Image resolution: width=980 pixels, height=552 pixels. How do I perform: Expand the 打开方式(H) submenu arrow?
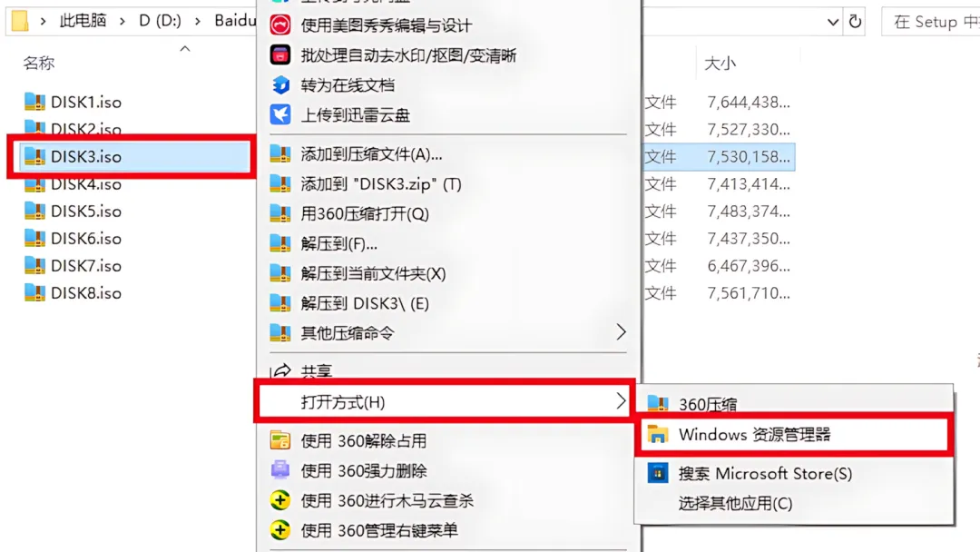pos(621,401)
